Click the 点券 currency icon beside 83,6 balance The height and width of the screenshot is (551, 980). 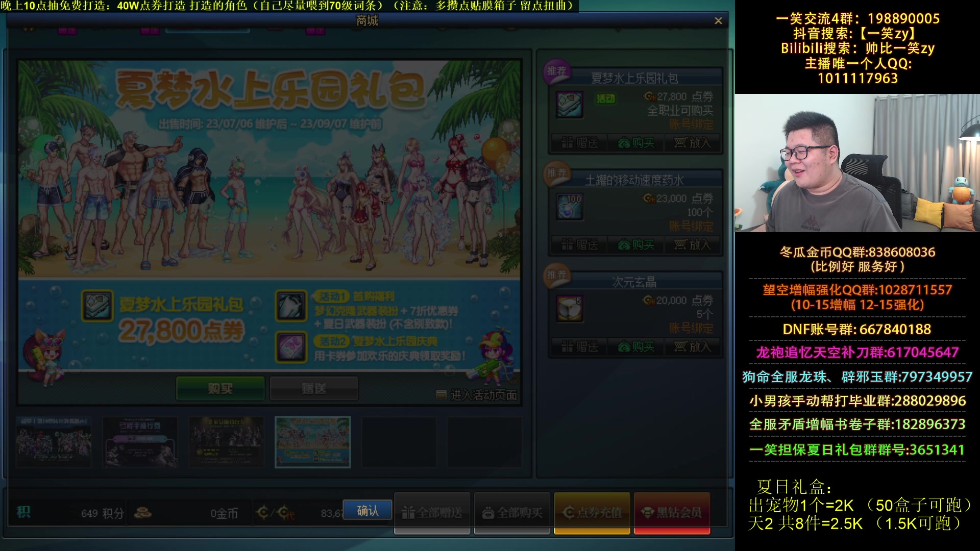coord(276,513)
